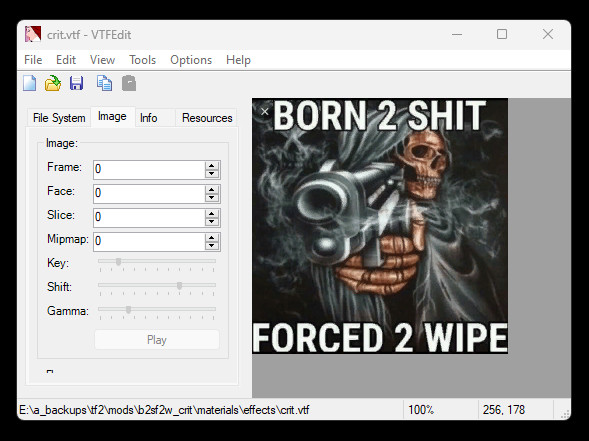Screen dimensions: 589x441
Task: Increase Mipmap with the up arrow
Action: 212,237
